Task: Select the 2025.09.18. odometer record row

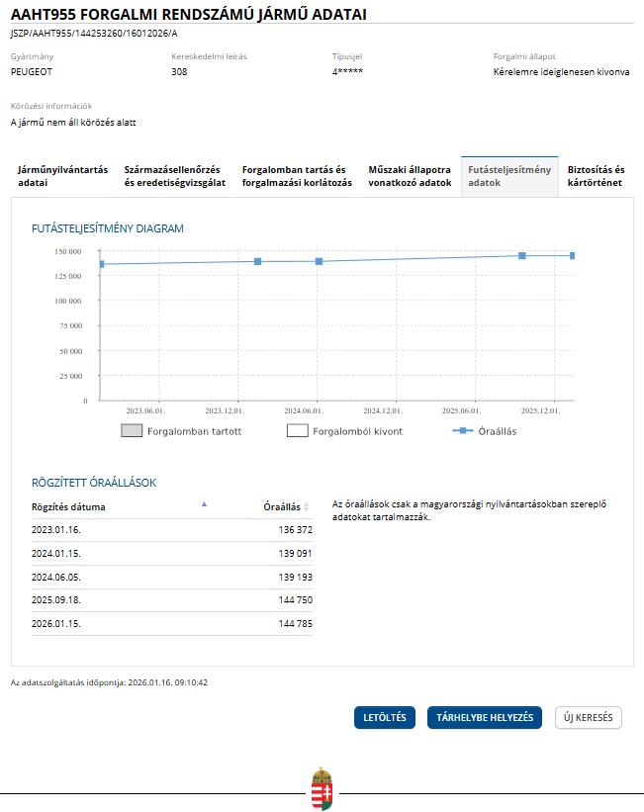Action: pos(171,600)
